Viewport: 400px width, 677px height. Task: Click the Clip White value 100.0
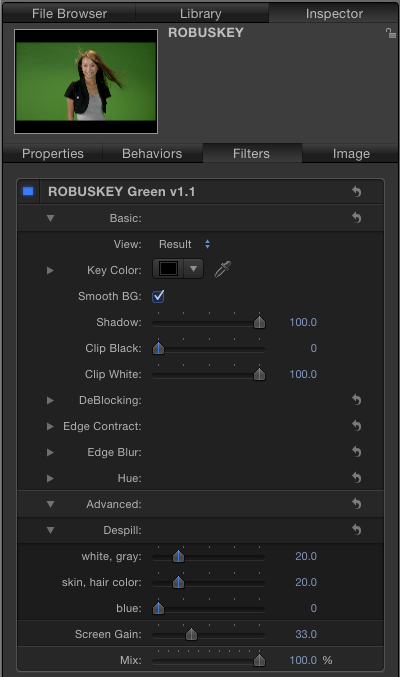coord(303,374)
